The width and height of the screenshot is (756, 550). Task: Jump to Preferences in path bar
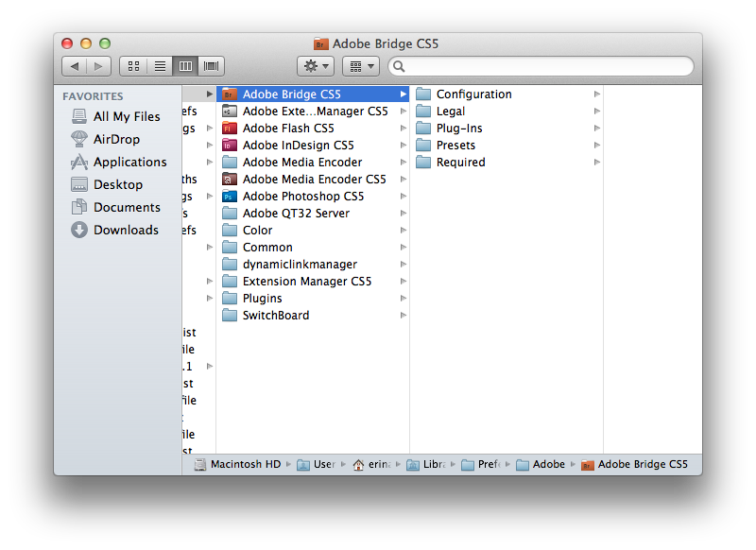click(x=481, y=464)
